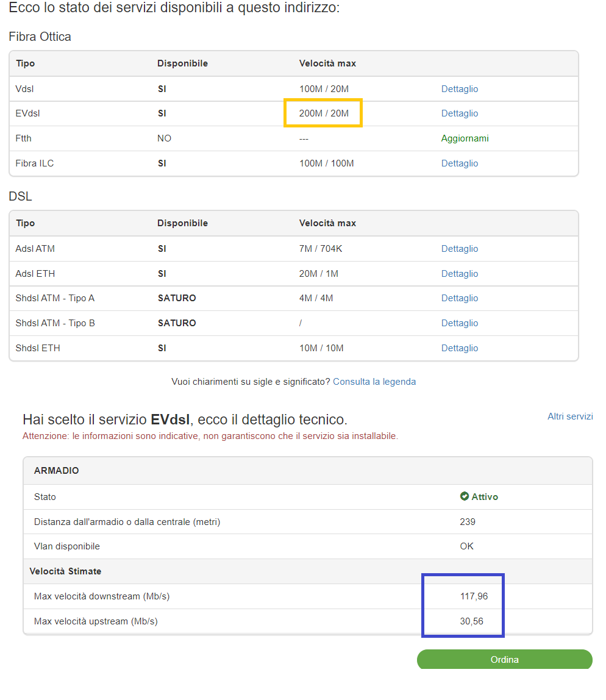
Task: Click the armadio distance value 239
Action: click(468, 522)
